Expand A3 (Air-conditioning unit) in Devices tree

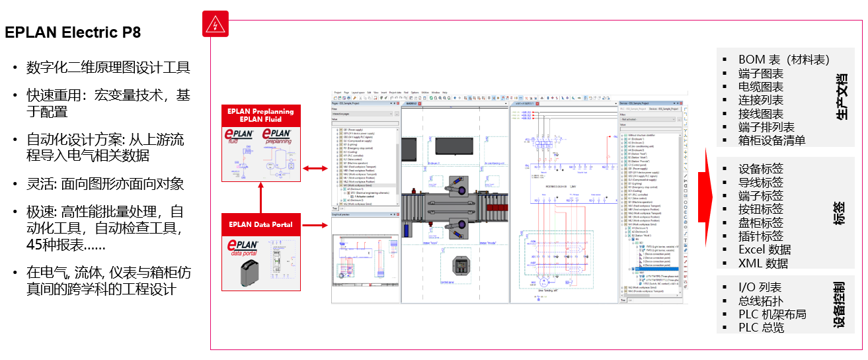622,146
